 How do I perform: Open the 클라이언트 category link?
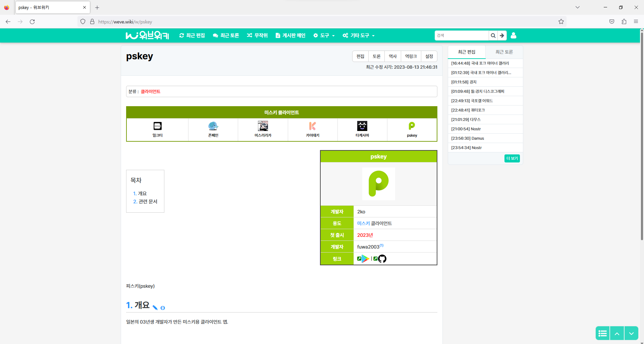(x=151, y=91)
